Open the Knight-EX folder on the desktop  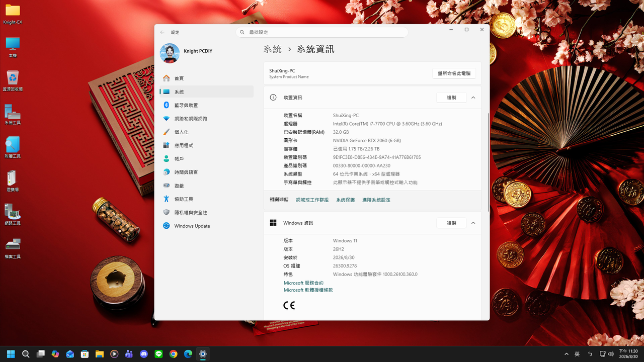point(13,14)
